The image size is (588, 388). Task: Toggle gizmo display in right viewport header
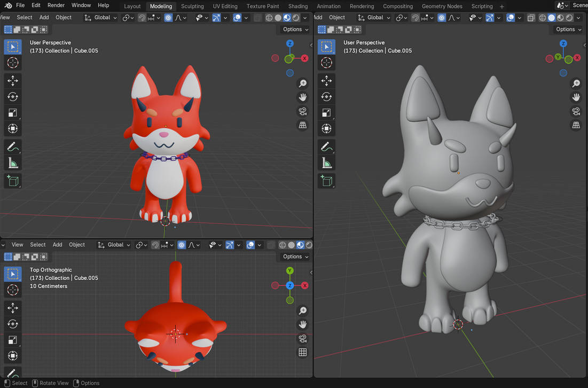[x=490, y=18]
